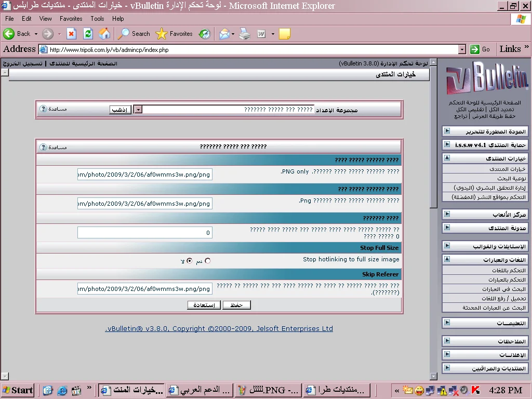Expand مركز الألعاب section
This screenshot has height=399, width=532.
click(447, 214)
